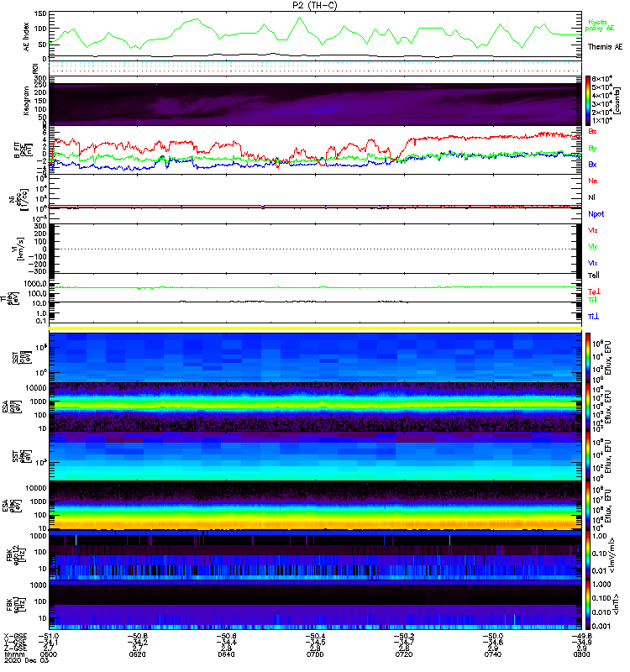The image size is (630, 672).
Task: Click the green Ti parallel legend label
Action: [x=593, y=300]
